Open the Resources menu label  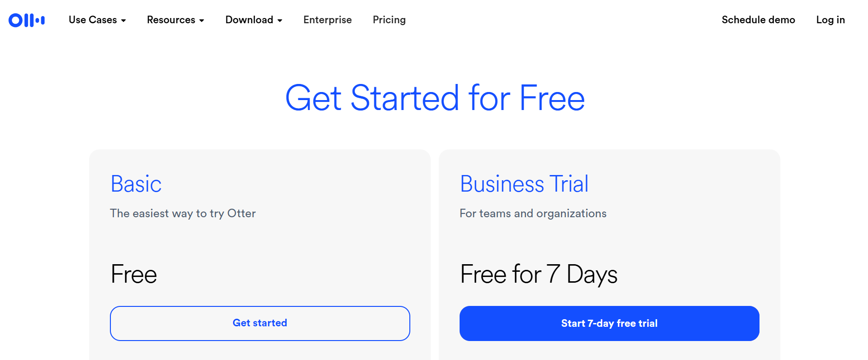171,20
